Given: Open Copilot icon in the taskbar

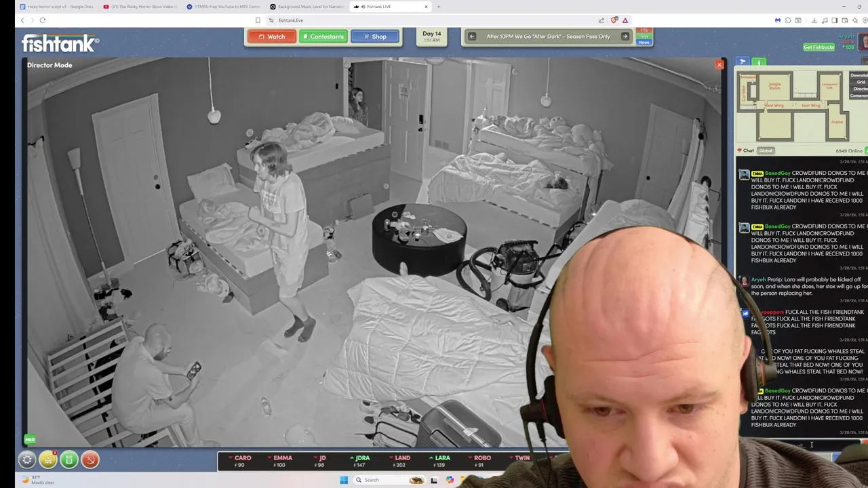Looking at the screenshot, I should [x=450, y=480].
